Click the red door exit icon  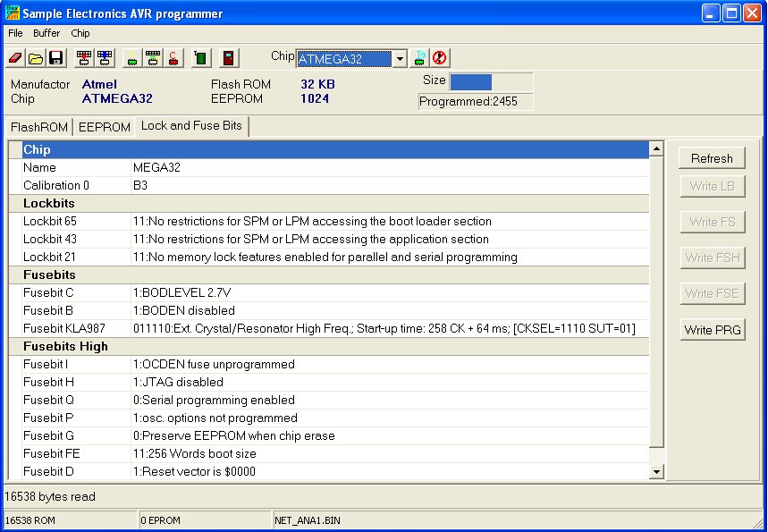[229, 58]
